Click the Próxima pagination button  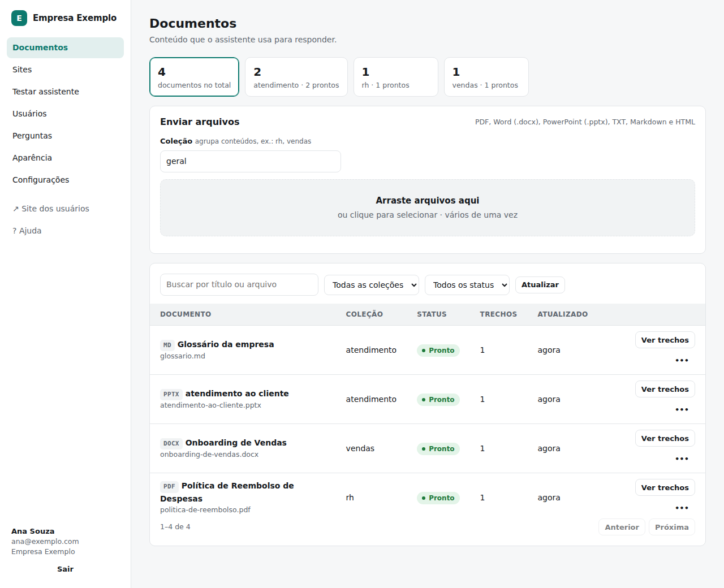(672, 527)
